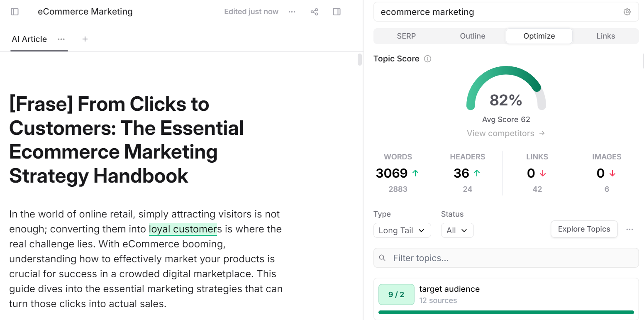
Task: Click the editor vertical scrollbar thumb
Action: click(360, 59)
